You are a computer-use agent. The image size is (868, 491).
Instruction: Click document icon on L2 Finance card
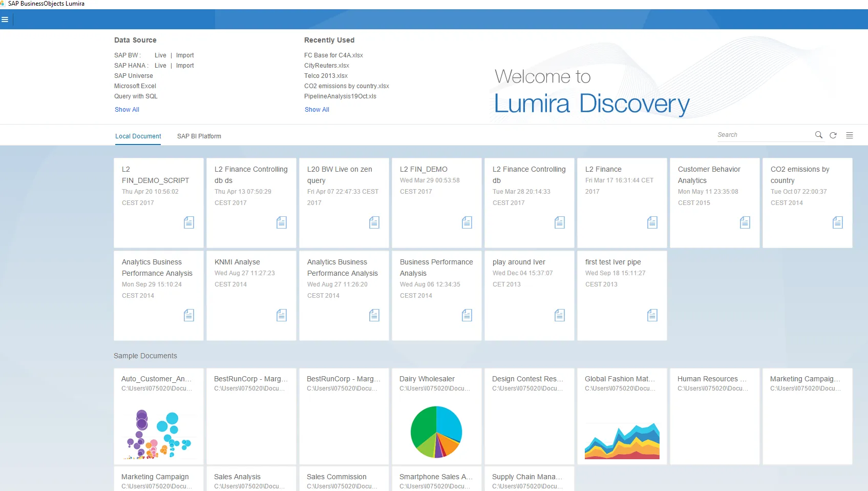tap(652, 222)
